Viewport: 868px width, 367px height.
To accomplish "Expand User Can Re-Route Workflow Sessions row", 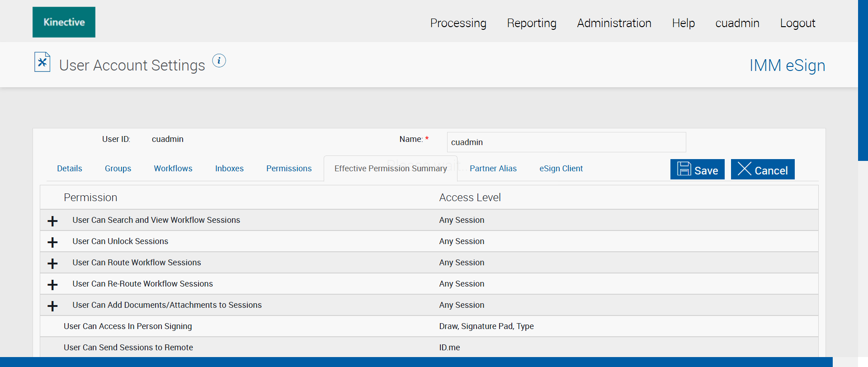I will pos(52,285).
